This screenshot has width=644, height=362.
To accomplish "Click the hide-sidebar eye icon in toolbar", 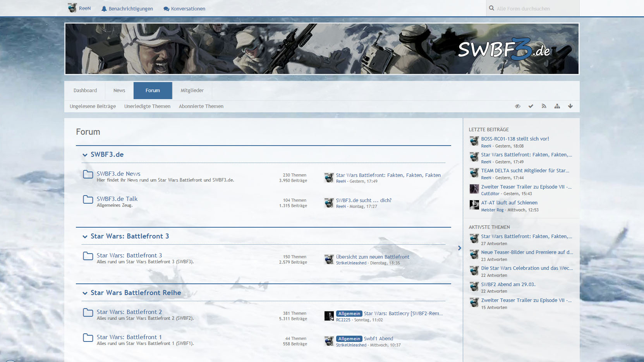I will click(x=517, y=106).
